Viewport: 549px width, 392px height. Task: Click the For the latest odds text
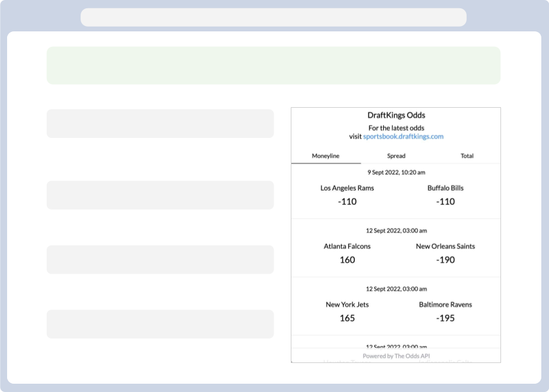pos(396,128)
